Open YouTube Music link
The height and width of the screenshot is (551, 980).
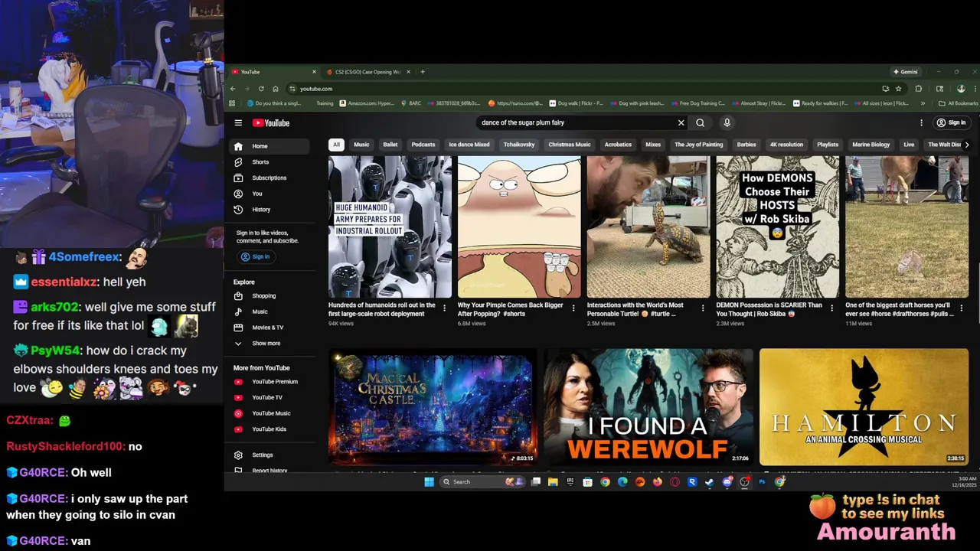point(271,413)
